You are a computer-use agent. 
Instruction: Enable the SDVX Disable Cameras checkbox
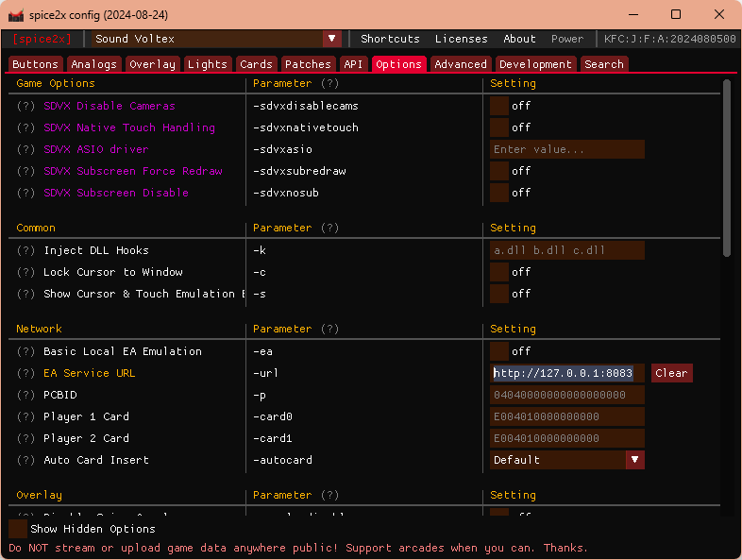(499, 106)
